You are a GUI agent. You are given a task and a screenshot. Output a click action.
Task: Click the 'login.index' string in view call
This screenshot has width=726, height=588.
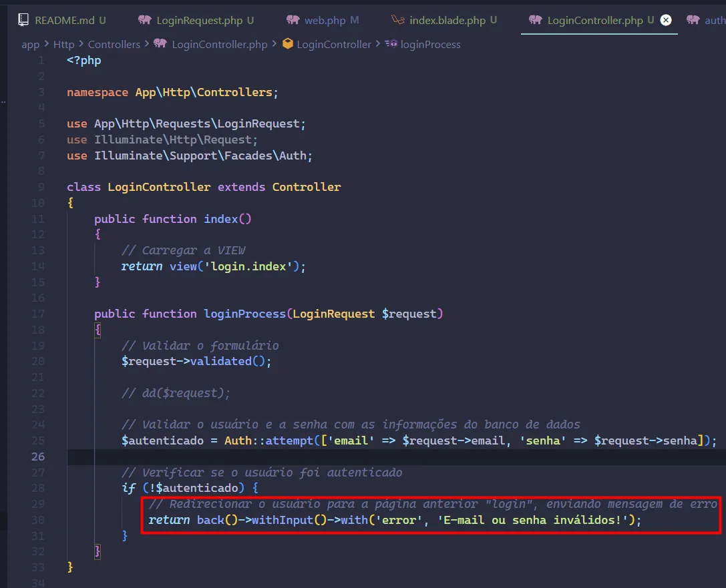(250, 266)
